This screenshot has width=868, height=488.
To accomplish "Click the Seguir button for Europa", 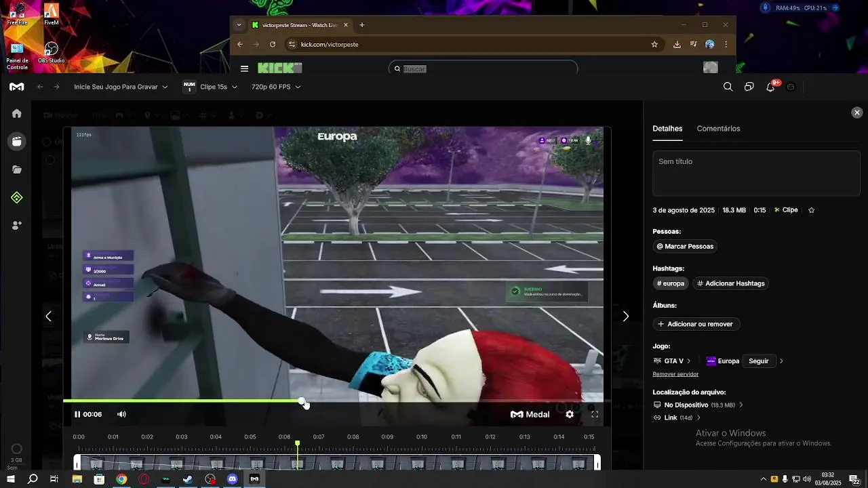I will click(x=759, y=361).
